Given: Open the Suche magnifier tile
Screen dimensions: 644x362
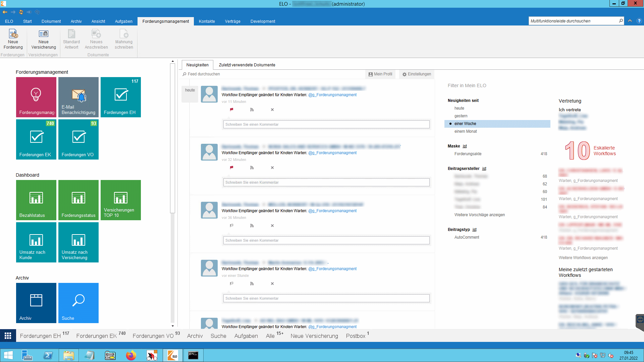Looking at the screenshot, I should [x=78, y=303].
